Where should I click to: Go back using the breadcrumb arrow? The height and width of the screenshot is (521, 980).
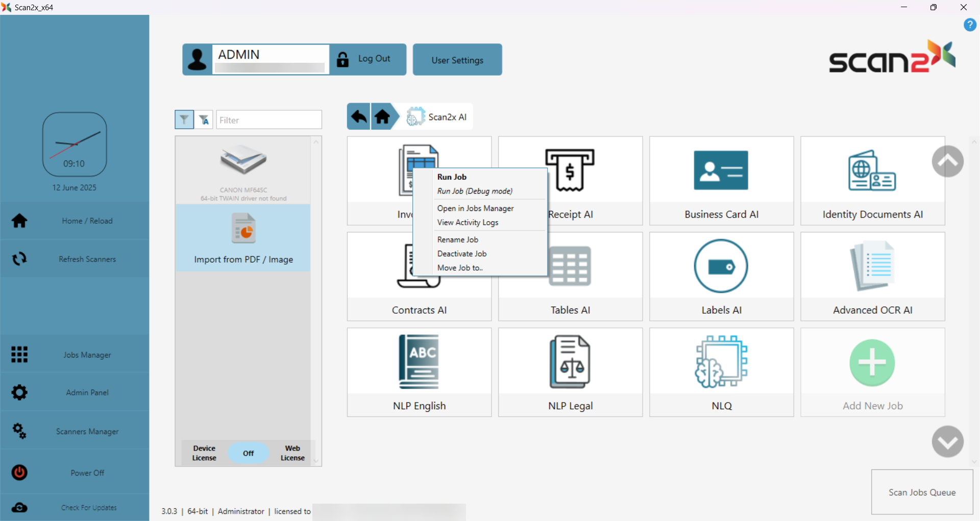(359, 117)
